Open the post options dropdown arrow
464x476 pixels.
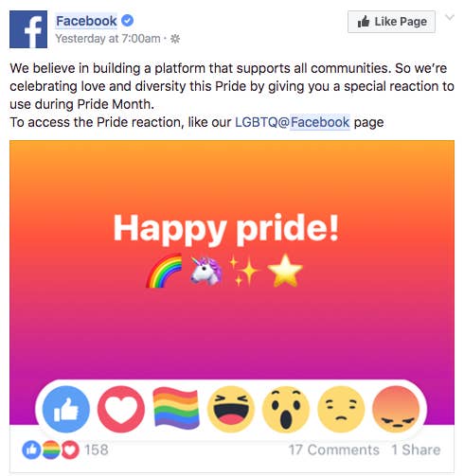tap(450, 17)
